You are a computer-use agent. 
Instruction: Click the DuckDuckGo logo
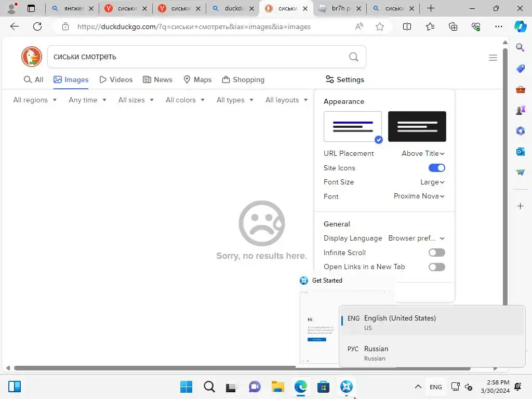pyautogui.click(x=32, y=57)
